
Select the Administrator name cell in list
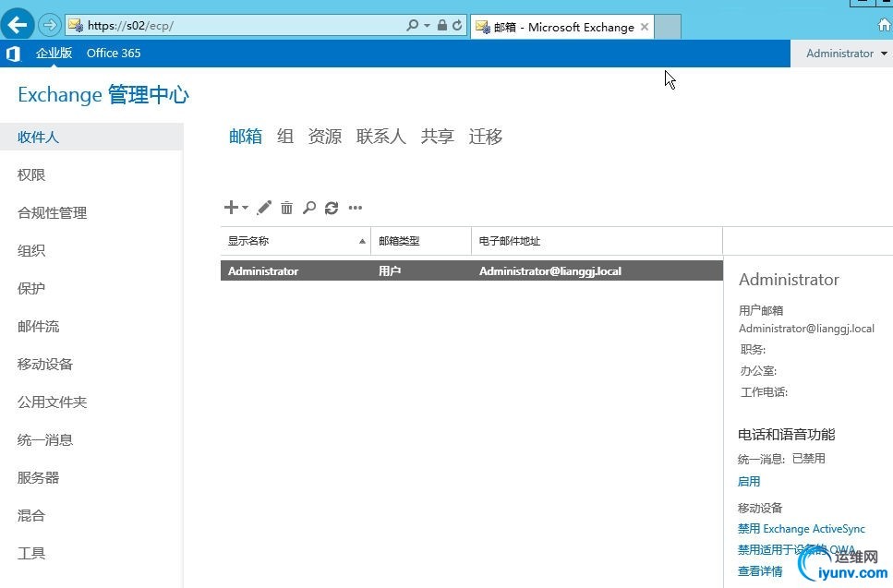[263, 271]
